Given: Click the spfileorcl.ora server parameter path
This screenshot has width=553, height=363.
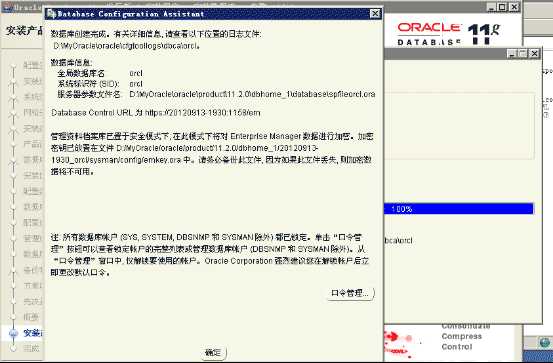Looking at the screenshot, I should click(x=252, y=94).
